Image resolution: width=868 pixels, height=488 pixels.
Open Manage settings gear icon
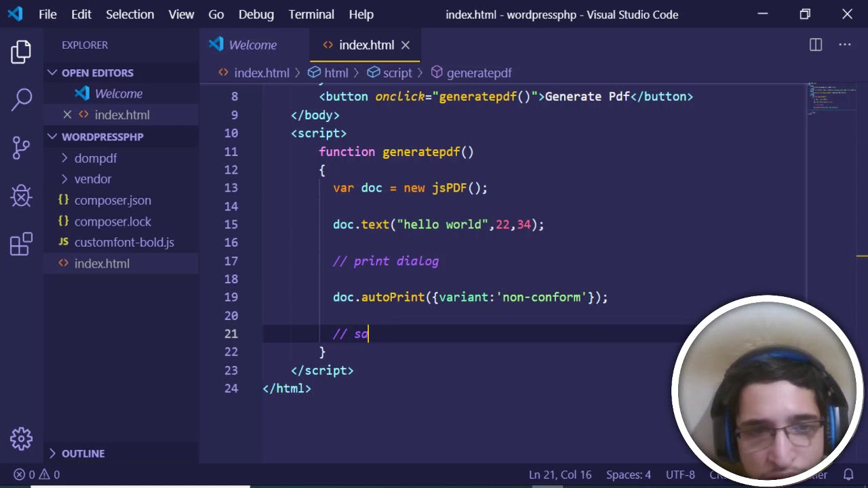tap(21, 439)
